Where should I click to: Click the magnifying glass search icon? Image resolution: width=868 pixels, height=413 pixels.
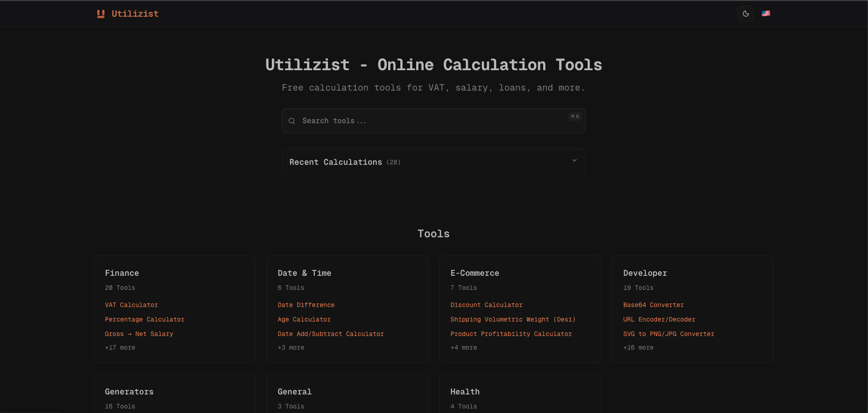click(x=292, y=121)
